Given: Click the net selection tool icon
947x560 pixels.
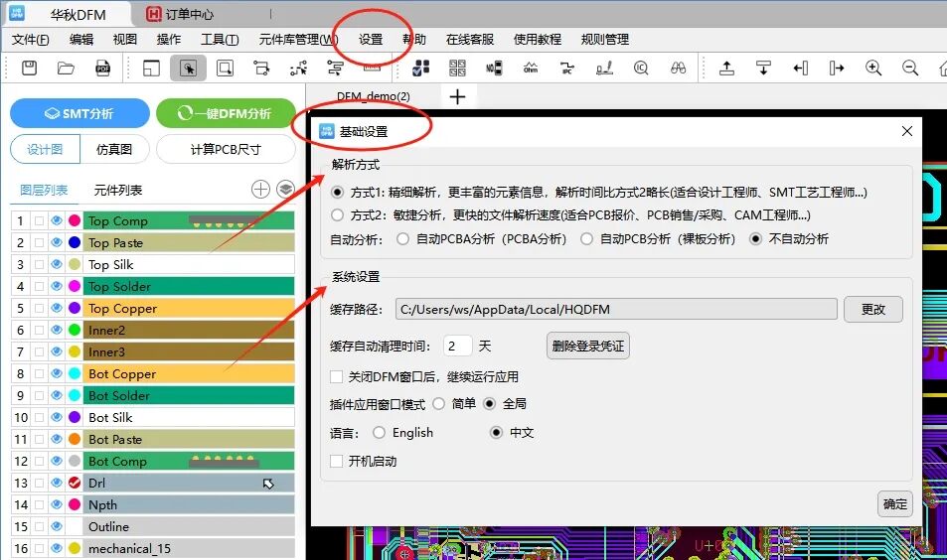Looking at the screenshot, I should (261, 69).
